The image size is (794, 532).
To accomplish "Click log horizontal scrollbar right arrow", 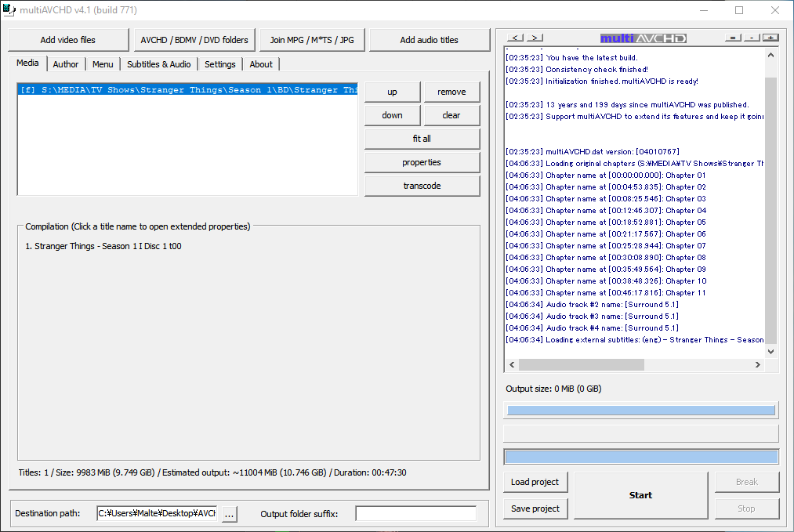I will pyautogui.click(x=757, y=364).
